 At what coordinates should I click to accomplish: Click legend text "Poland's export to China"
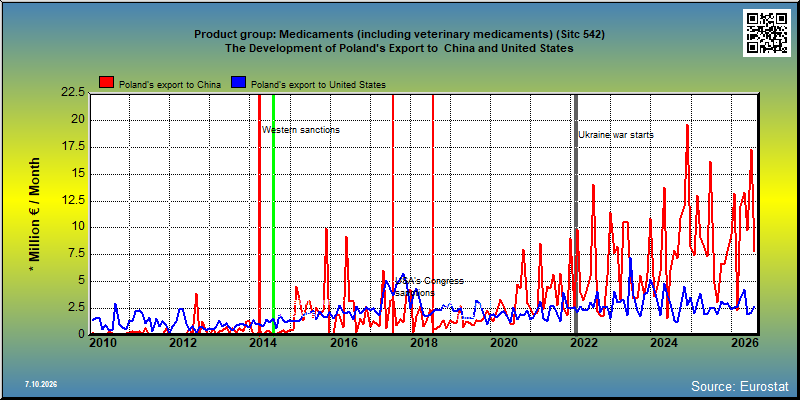[x=170, y=85]
